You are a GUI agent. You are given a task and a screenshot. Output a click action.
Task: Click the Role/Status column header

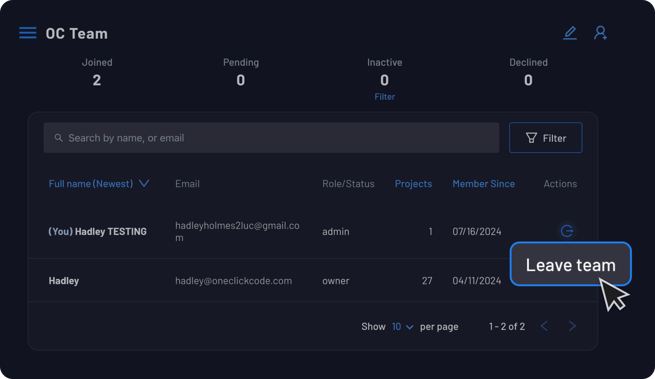348,183
